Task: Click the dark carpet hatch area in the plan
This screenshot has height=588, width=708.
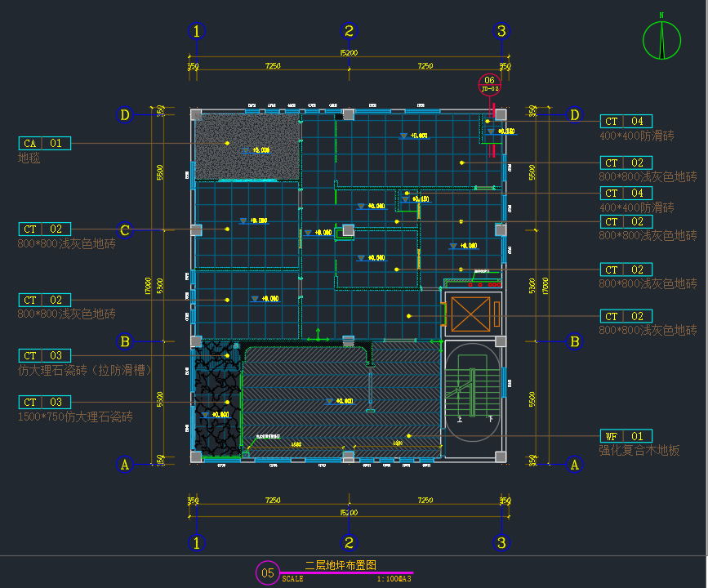Action: coord(247,147)
